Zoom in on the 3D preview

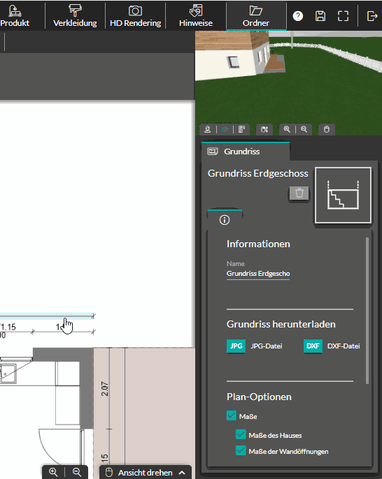[x=287, y=129]
